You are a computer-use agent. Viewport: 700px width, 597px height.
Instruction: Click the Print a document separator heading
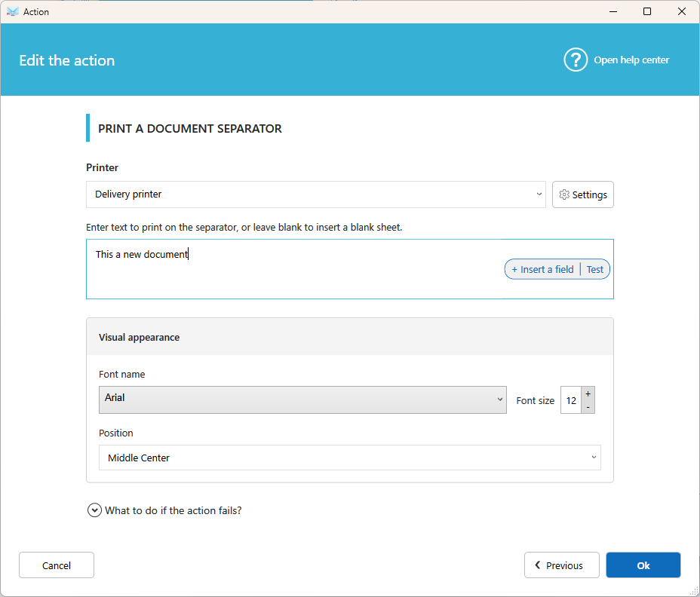click(x=190, y=128)
